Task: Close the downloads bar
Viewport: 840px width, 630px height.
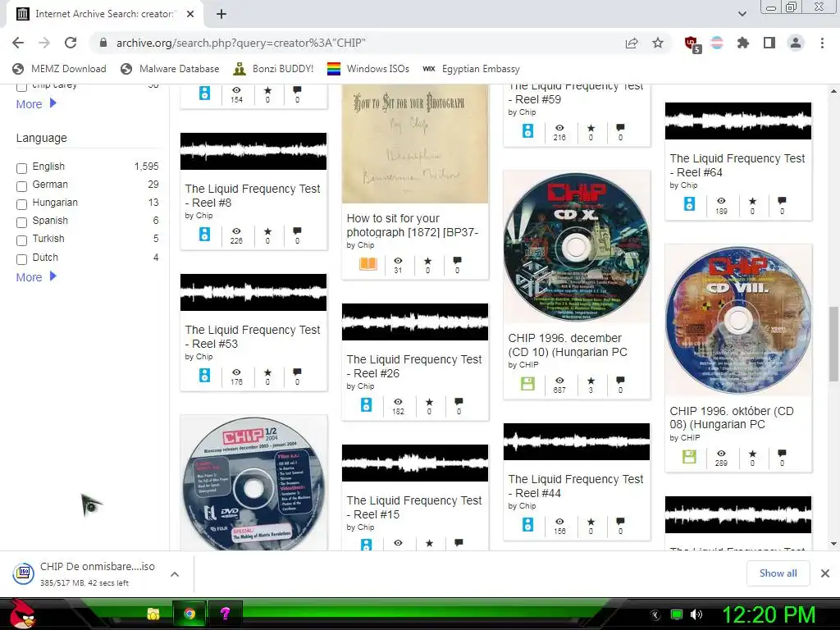Action: click(x=825, y=573)
